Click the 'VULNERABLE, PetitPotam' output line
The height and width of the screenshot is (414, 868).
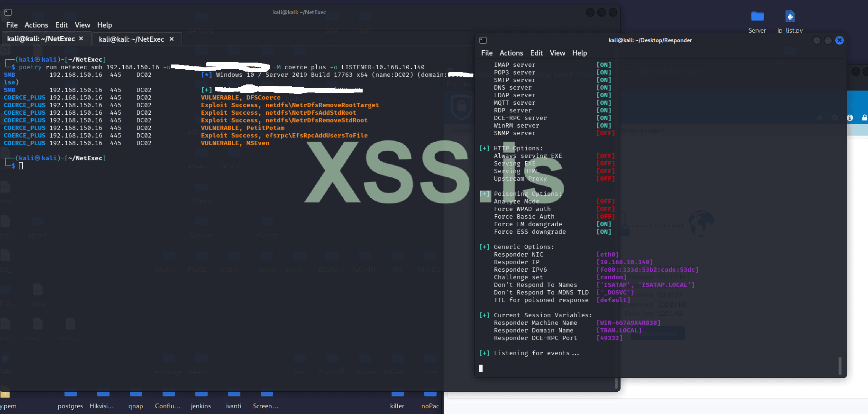pyautogui.click(x=243, y=128)
